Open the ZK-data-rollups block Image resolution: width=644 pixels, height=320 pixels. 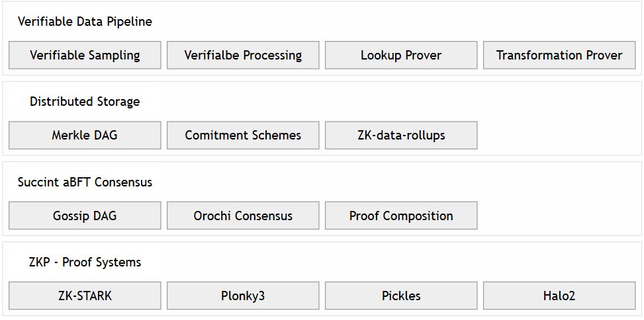401,136
